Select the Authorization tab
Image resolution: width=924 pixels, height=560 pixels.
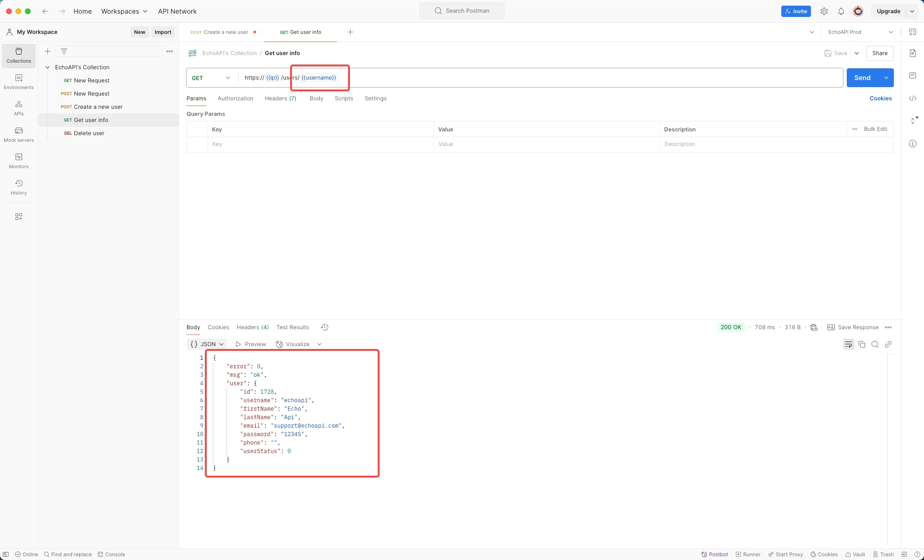235,98
